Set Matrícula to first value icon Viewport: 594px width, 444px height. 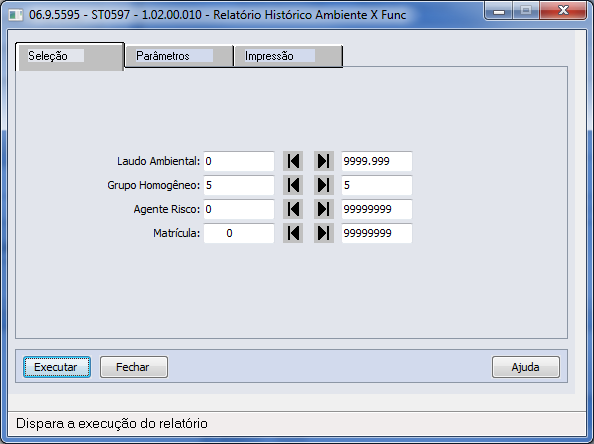pos(293,233)
